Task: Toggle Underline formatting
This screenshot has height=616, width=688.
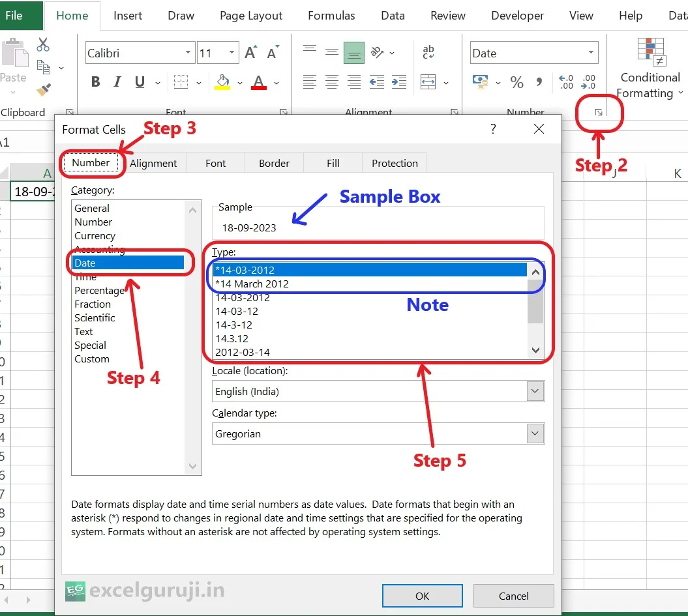Action: click(x=140, y=82)
